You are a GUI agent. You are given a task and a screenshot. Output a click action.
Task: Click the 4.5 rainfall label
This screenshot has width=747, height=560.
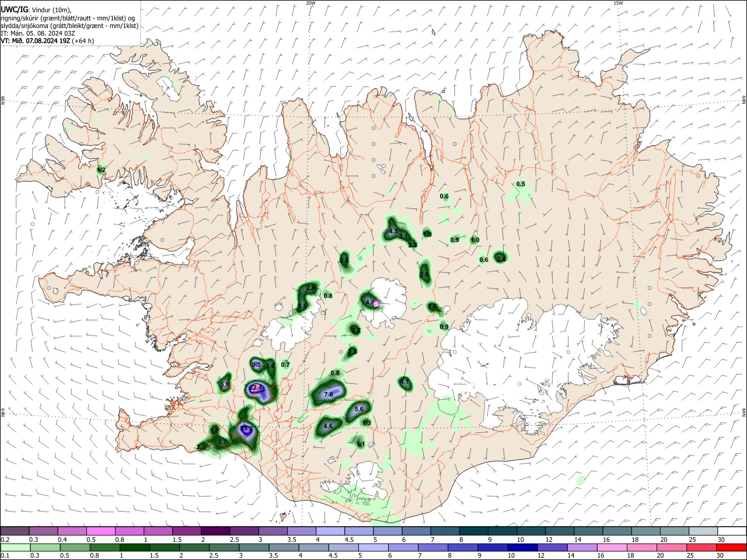393,232
